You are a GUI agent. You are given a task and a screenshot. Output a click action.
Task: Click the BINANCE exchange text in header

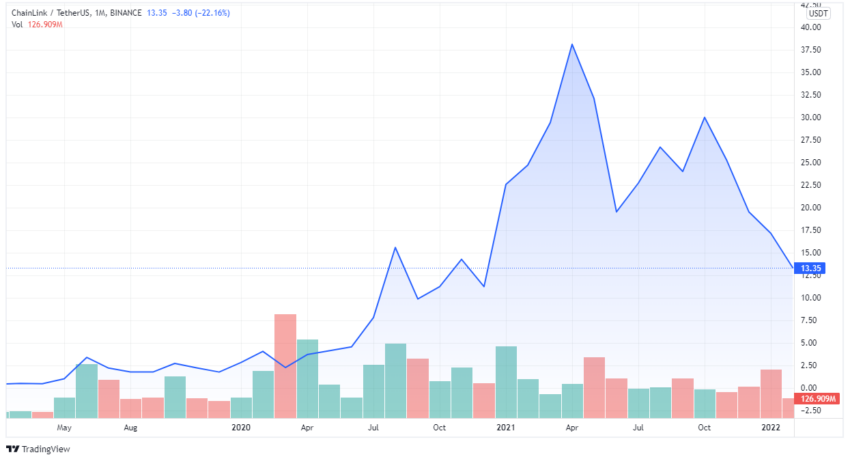pos(126,12)
